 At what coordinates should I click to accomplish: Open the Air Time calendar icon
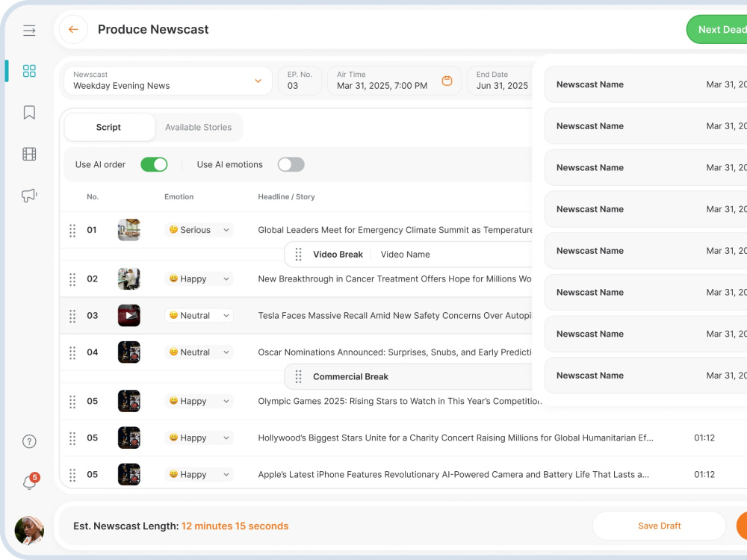[x=447, y=81]
